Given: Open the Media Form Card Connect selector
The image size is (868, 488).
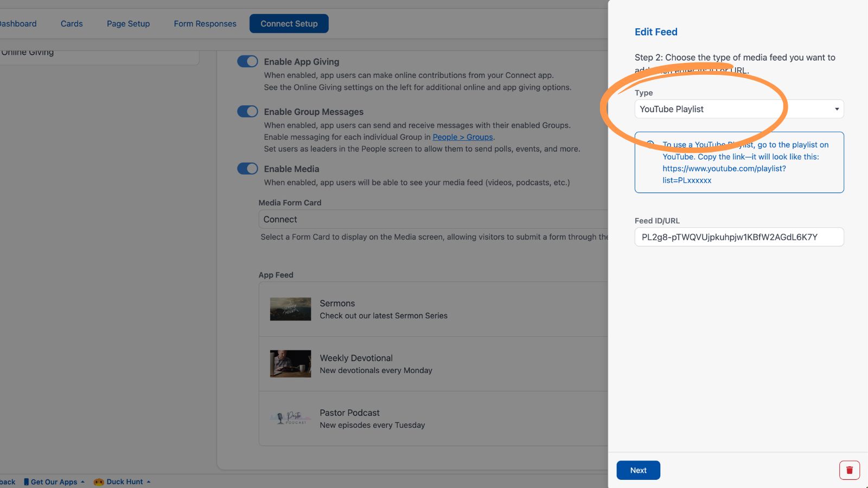Looking at the screenshot, I should point(433,219).
